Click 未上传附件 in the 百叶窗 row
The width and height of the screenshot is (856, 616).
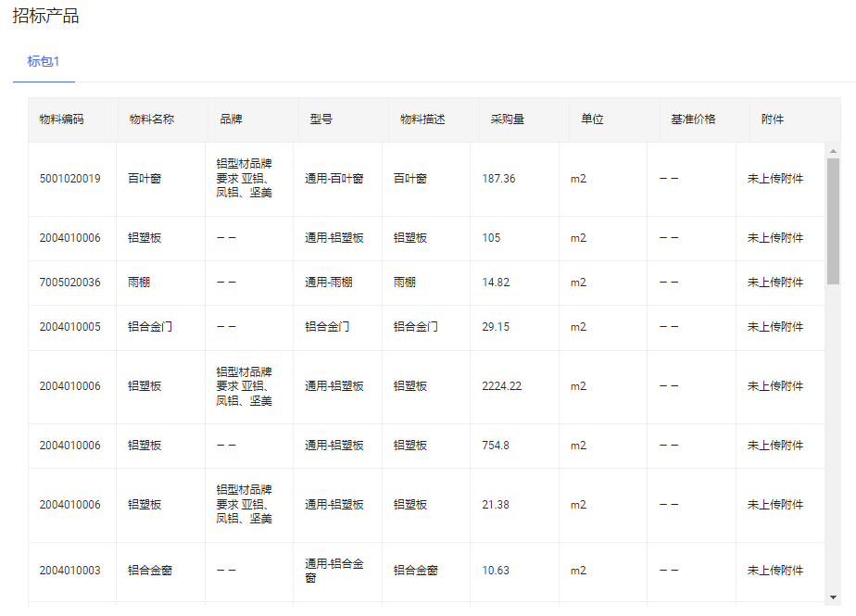775,179
